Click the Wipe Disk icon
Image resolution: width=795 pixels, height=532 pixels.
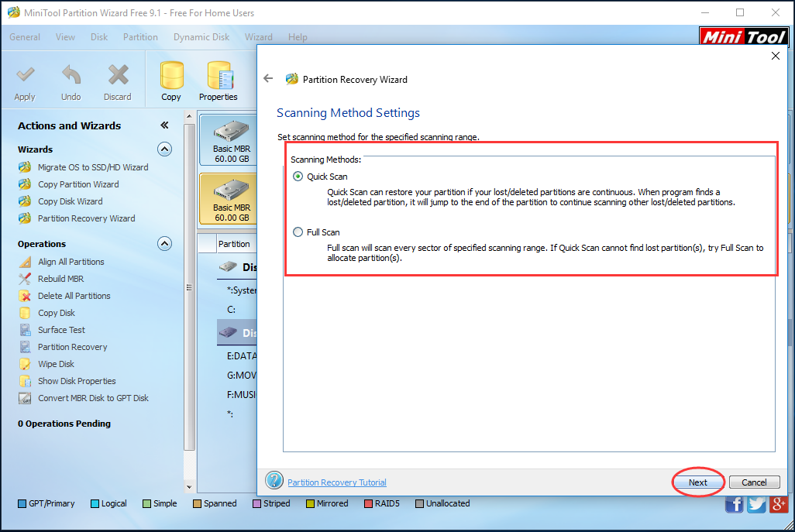pos(25,364)
